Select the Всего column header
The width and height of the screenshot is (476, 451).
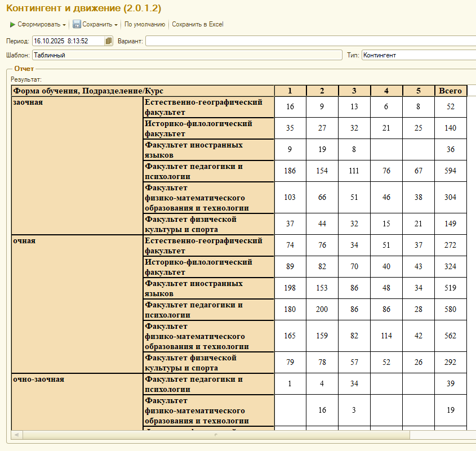[x=450, y=91]
